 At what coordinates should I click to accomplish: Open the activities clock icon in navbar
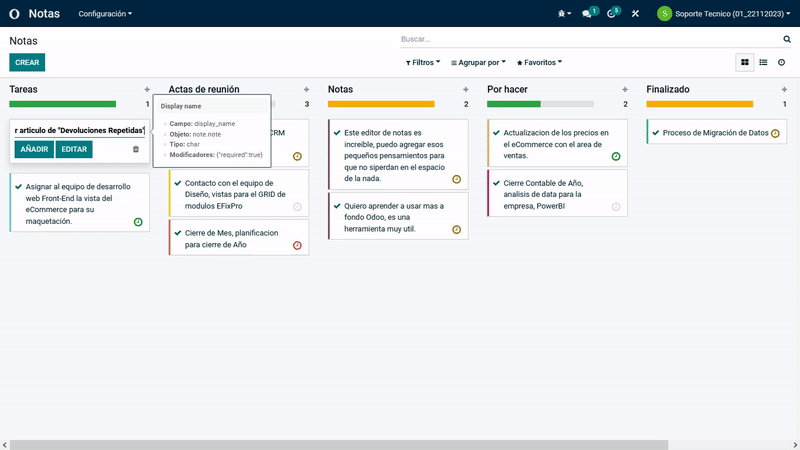(x=612, y=14)
